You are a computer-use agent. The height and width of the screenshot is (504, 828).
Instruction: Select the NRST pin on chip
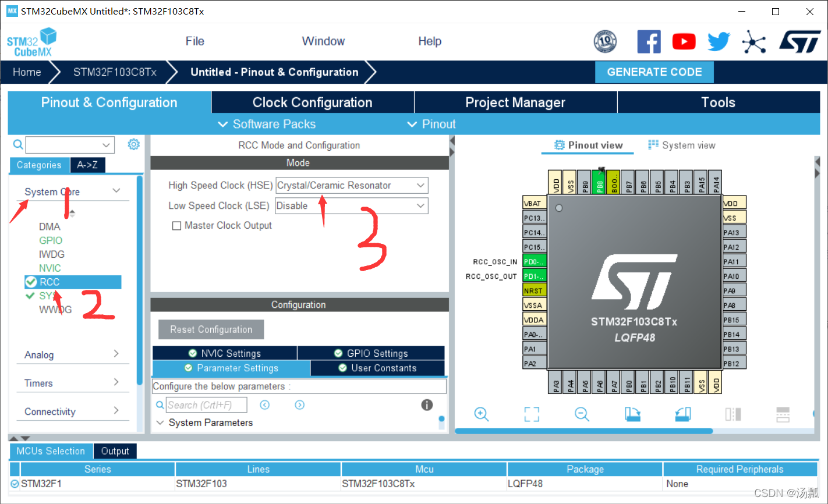coord(535,290)
